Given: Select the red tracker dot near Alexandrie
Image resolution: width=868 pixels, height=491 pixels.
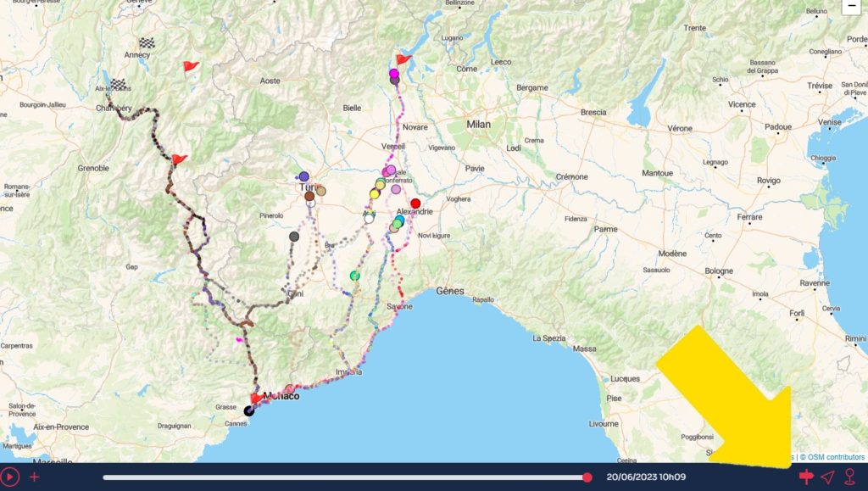Looking at the screenshot, I should 415,203.
